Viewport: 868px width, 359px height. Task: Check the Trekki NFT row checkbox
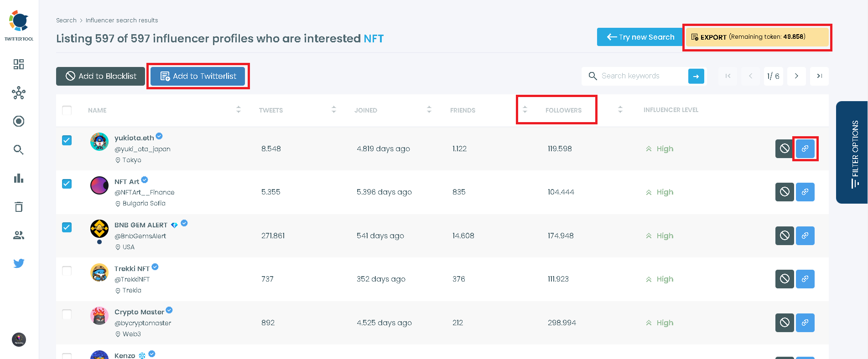[x=67, y=271]
